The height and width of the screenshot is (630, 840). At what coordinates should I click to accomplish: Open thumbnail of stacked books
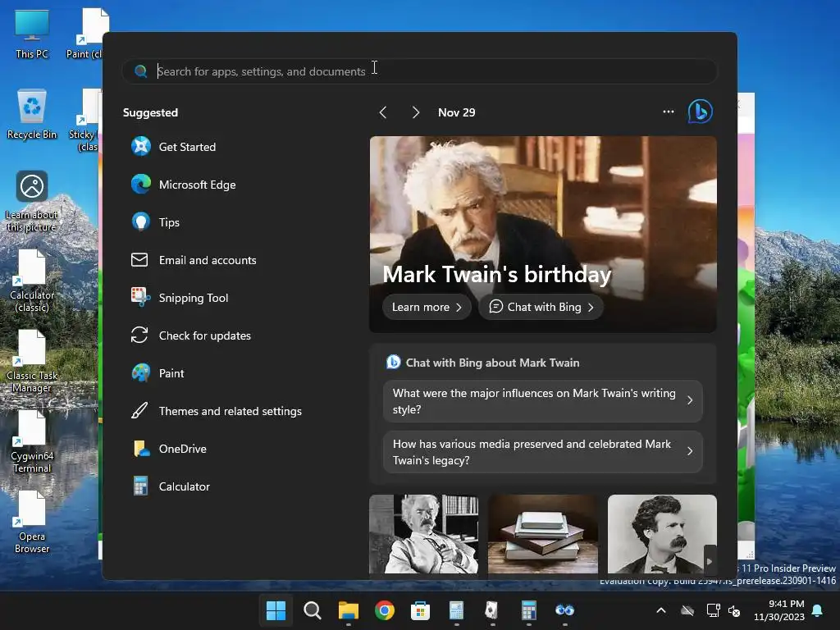coord(543,534)
